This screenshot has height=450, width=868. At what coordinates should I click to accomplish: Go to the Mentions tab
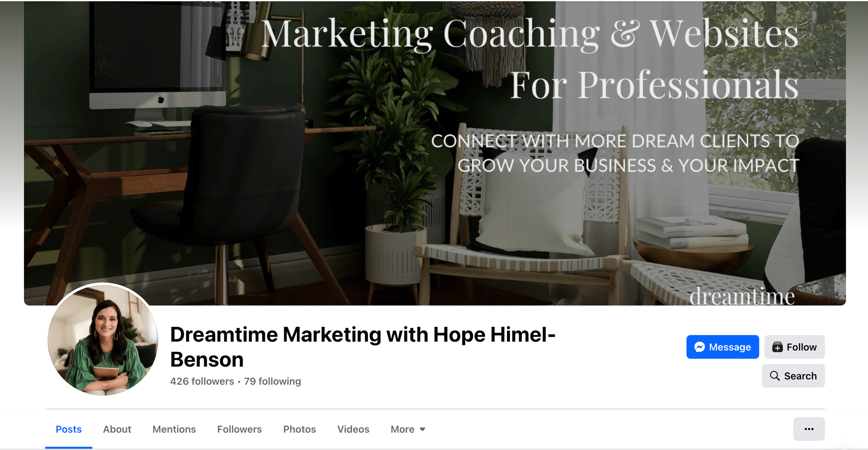[x=174, y=429]
